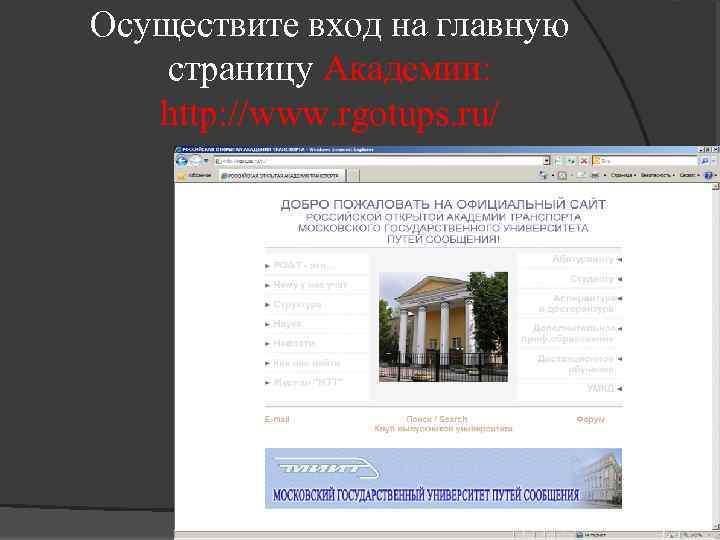This screenshot has width=720, height=540.
Task: Open the Страница (Page) menu
Action: [x=623, y=175]
